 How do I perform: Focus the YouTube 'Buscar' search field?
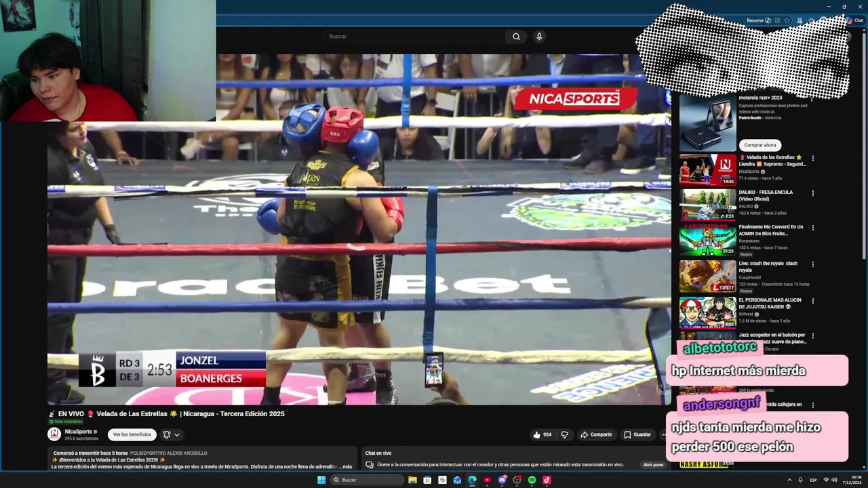click(415, 37)
